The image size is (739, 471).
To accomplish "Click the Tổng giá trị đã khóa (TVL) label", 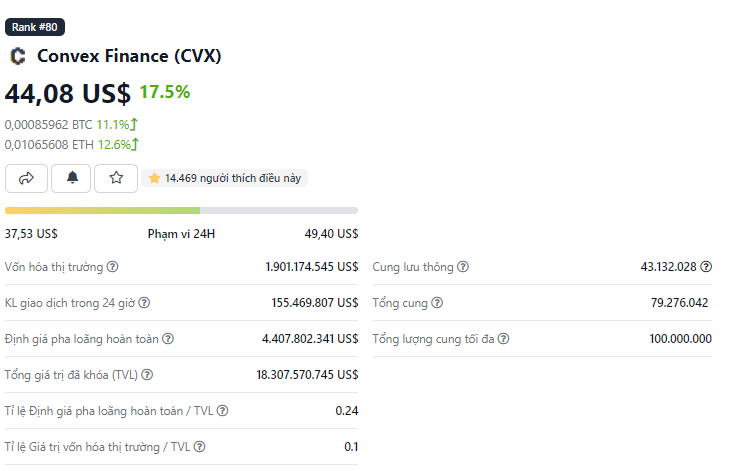I will (71, 375).
